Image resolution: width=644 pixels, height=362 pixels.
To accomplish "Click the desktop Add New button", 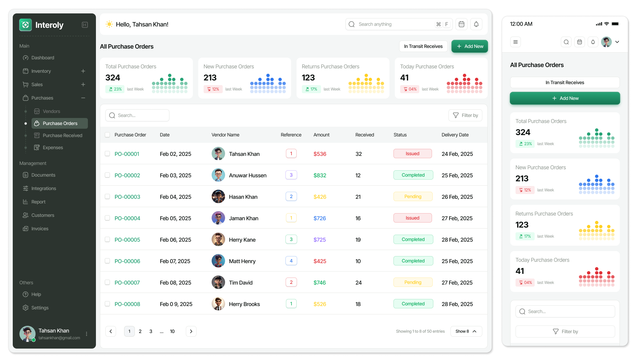I will [x=469, y=46].
